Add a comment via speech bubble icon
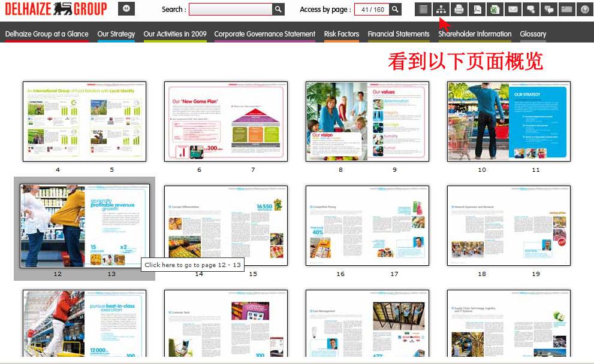594x364 pixels. (530, 9)
